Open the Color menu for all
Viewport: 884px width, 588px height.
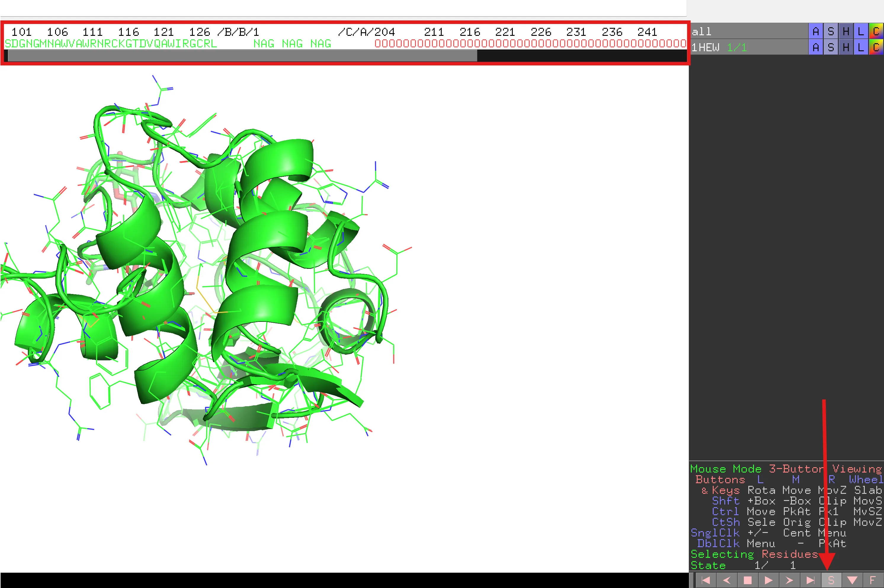(876, 31)
